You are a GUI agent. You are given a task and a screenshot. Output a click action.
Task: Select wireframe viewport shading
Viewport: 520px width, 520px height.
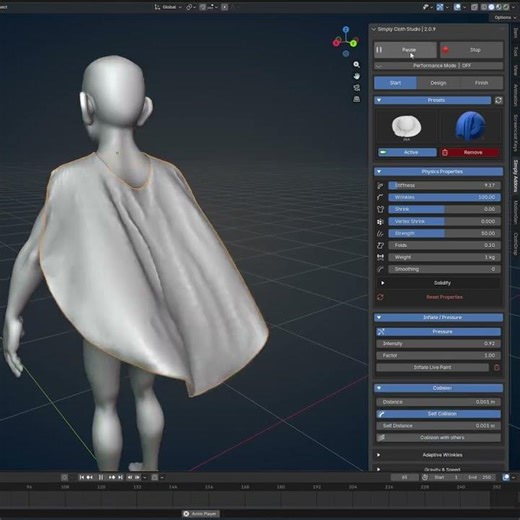(484, 7)
